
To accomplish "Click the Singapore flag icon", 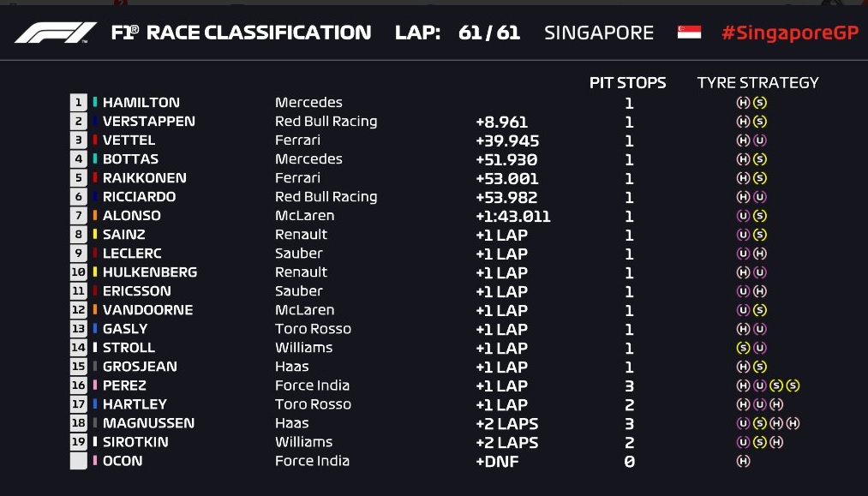I will [689, 32].
